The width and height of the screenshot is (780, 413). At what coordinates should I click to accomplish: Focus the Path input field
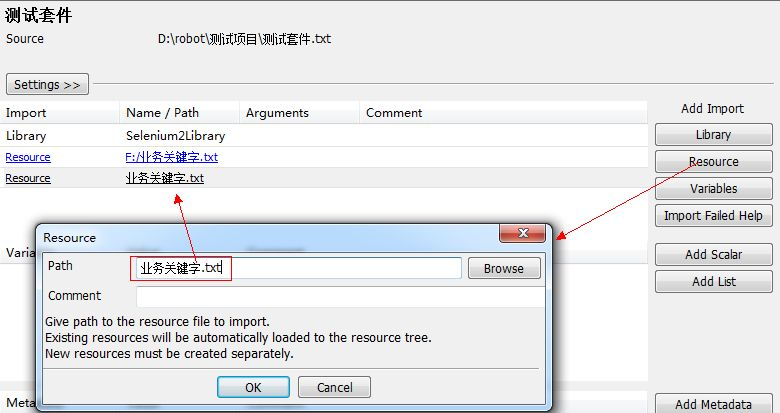[298, 268]
